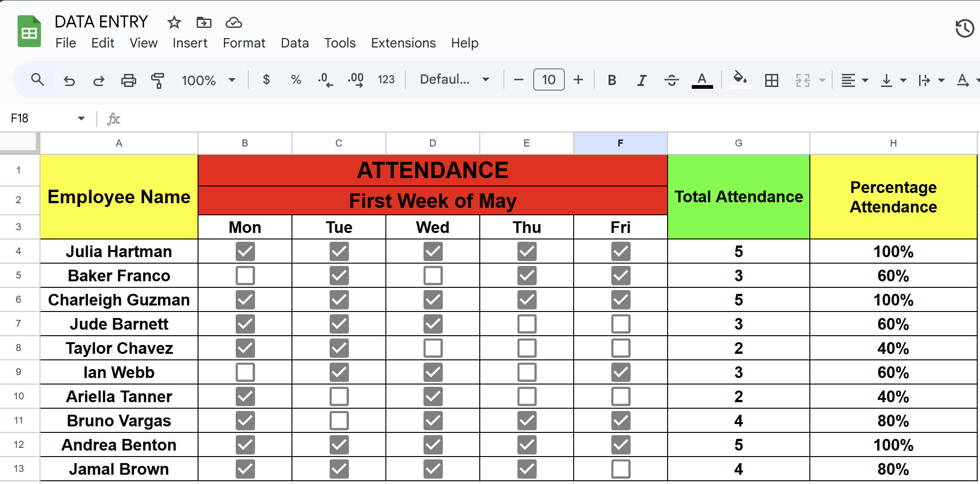This screenshot has width=980, height=484.
Task: Click the print icon
Action: (x=128, y=80)
